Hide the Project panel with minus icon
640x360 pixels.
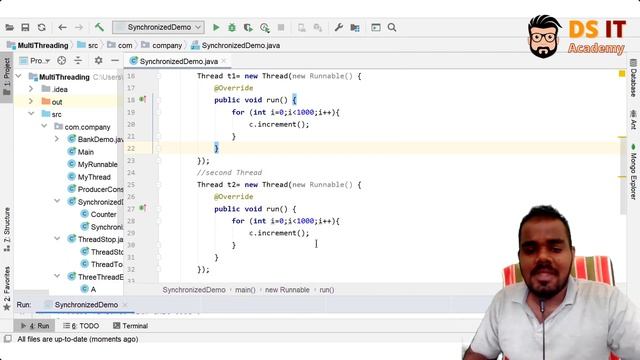[x=115, y=61]
